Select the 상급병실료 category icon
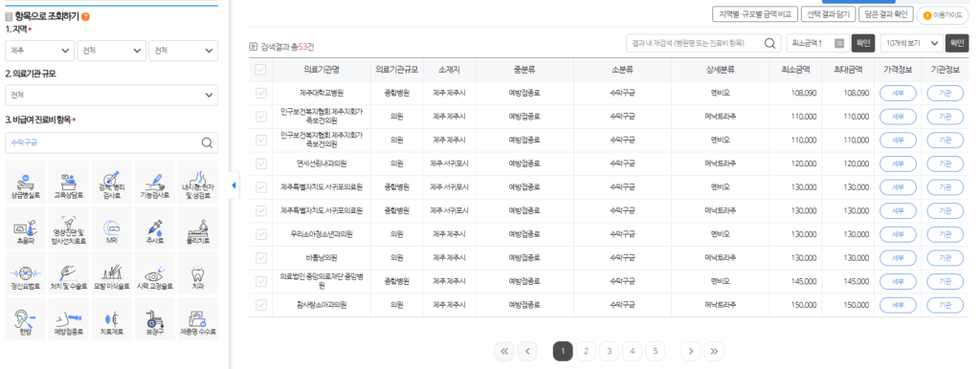 pyautogui.click(x=26, y=183)
